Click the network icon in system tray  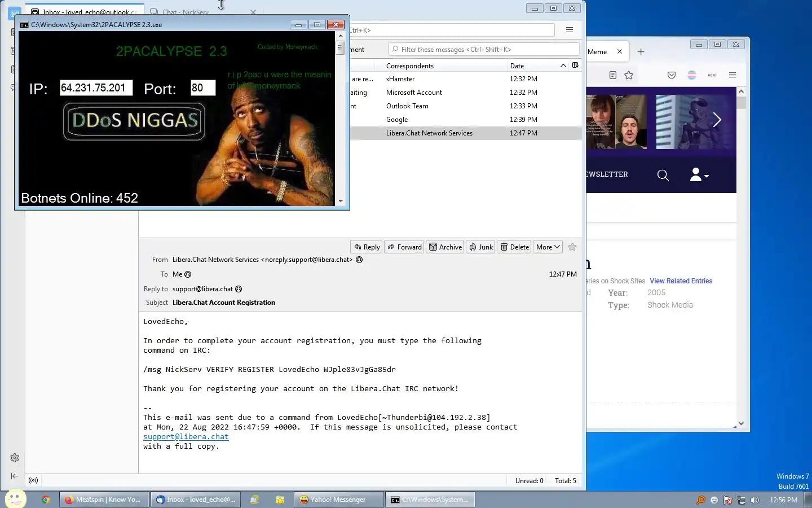pos(742,500)
